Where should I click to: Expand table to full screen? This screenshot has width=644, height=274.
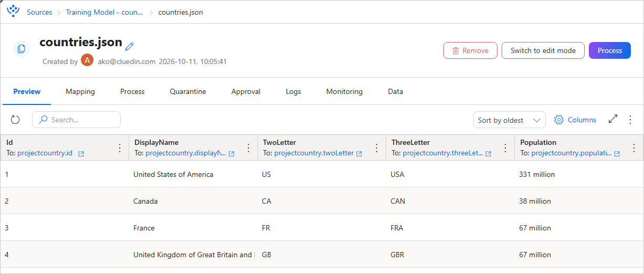point(613,119)
